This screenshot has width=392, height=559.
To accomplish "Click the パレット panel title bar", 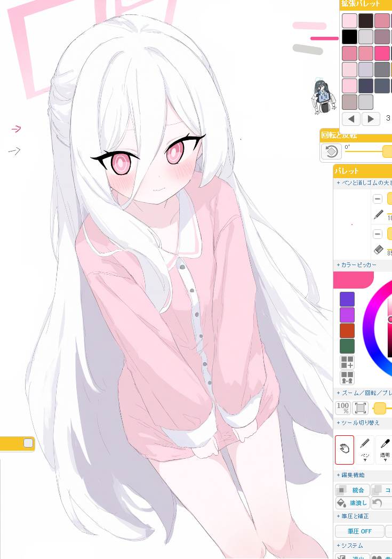I will tap(363, 171).
